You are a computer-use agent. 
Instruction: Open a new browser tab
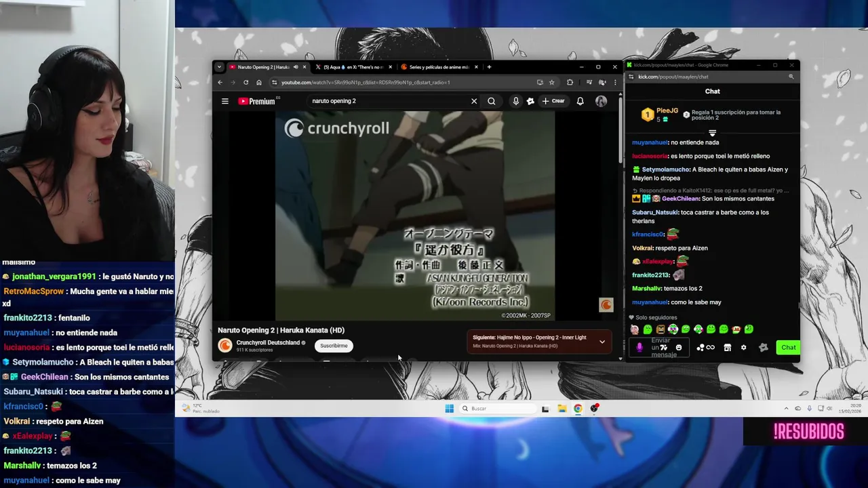point(489,67)
